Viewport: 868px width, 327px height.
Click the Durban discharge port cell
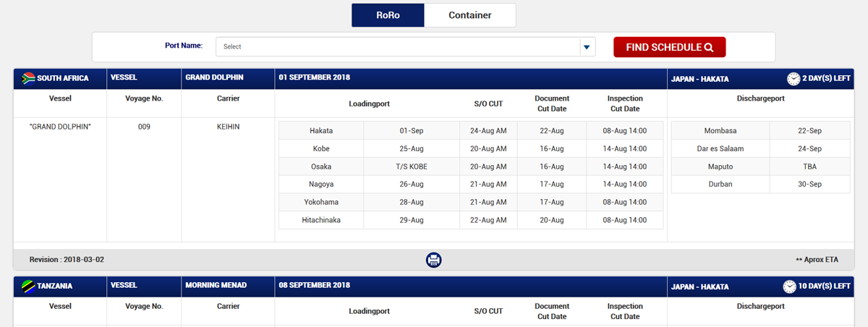(720, 184)
